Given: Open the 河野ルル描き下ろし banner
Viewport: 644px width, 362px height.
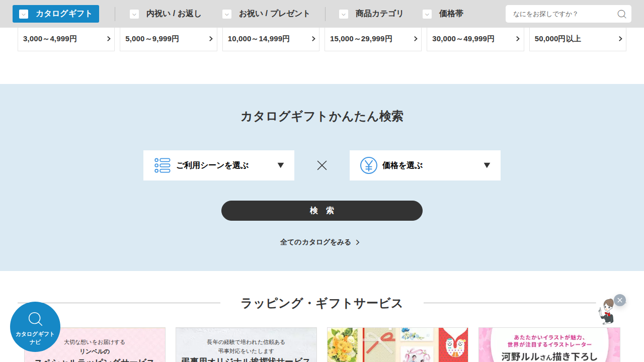Looking at the screenshot, I should (549, 345).
